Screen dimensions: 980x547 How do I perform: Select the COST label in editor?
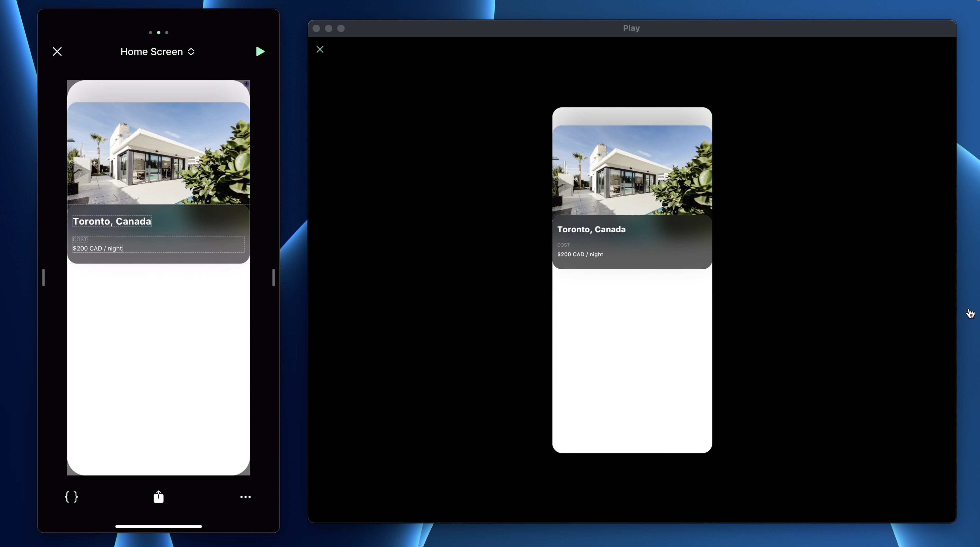(80, 239)
